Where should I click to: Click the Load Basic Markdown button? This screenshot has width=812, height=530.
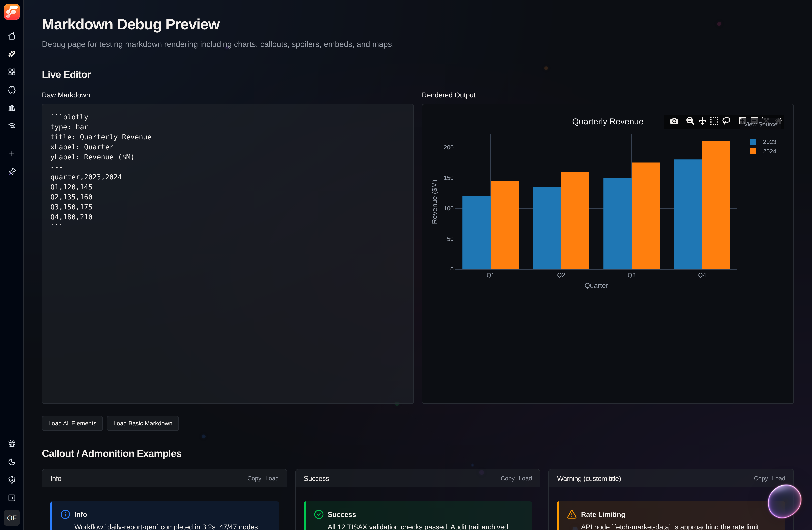pos(143,423)
